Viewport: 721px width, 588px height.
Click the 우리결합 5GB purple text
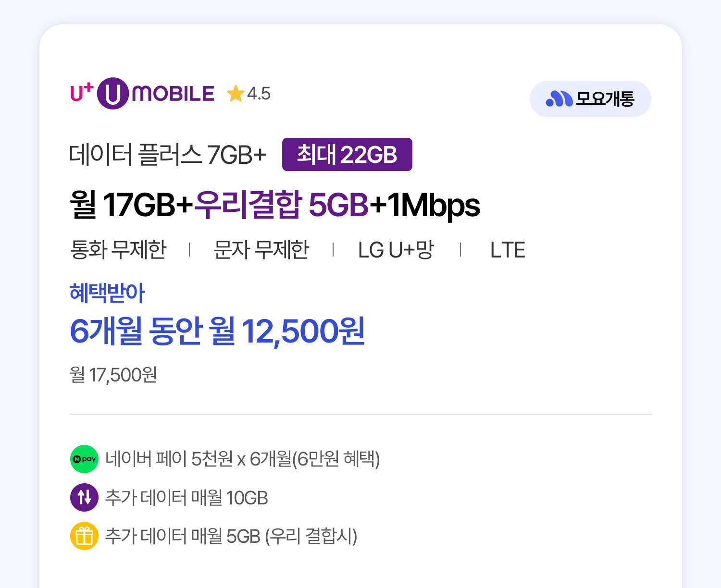pyautogui.click(x=281, y=205)
